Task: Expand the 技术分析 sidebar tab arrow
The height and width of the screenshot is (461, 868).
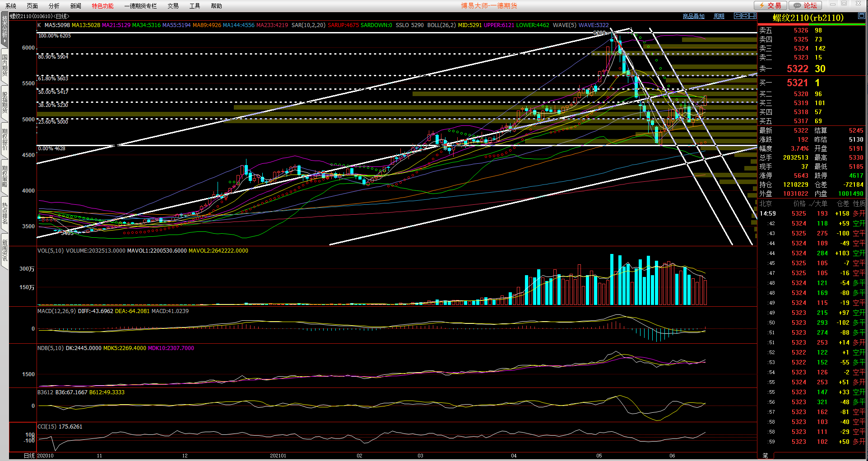Action: tap(5, 41)
